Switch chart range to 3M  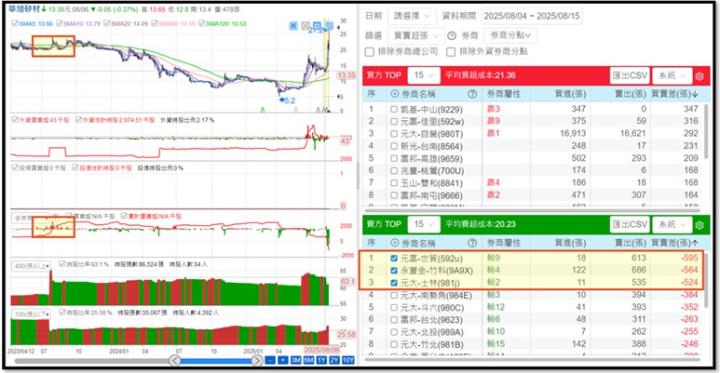click(x=296, y=361)
